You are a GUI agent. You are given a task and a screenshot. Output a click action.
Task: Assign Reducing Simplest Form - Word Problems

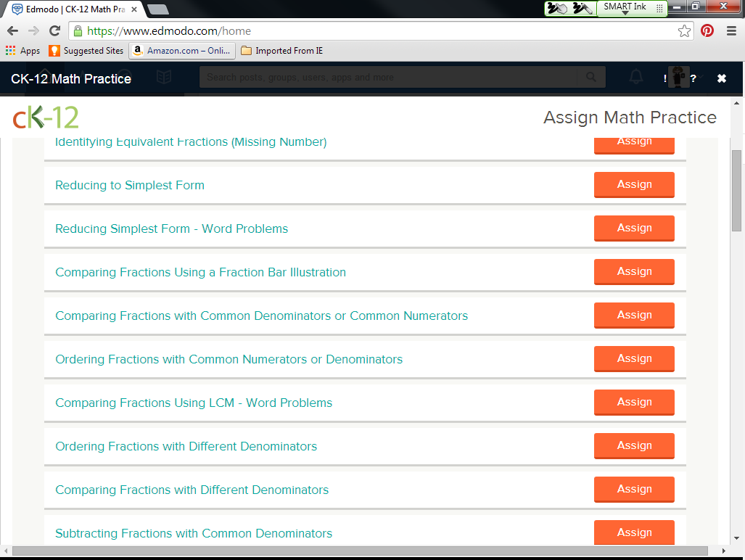point(634,228)
